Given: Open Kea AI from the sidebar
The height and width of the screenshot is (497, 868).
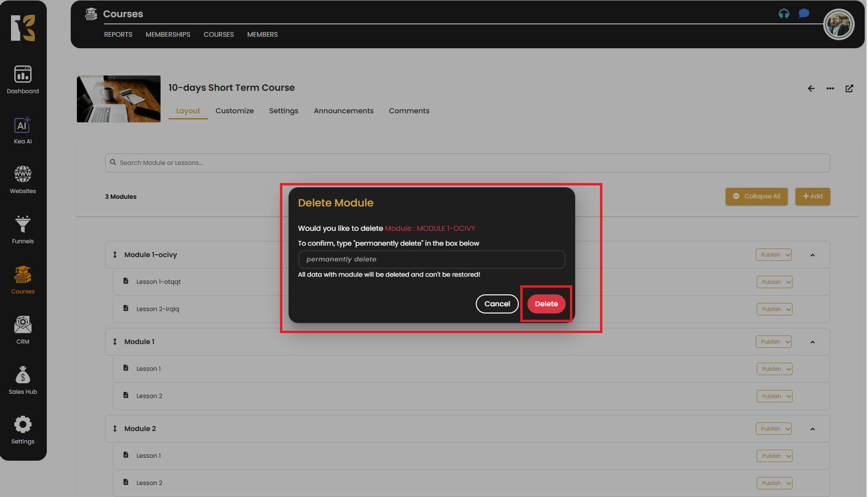Looking at the screenshot, I should click(x=22, y=126).
